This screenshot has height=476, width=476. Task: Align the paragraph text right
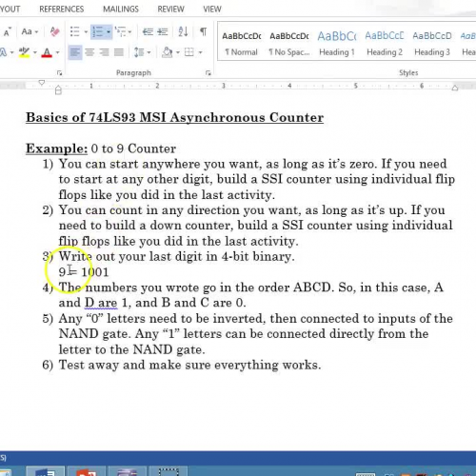pos(104,52)
